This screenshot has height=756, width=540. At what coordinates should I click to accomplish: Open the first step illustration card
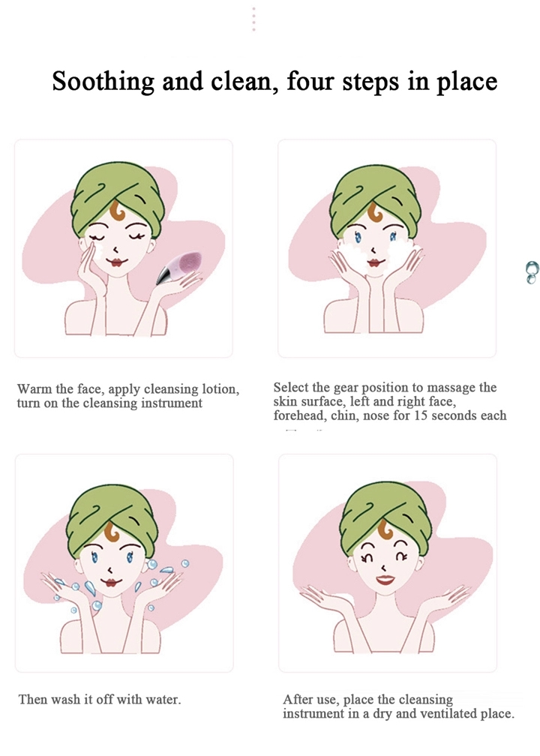coord(124,248)
